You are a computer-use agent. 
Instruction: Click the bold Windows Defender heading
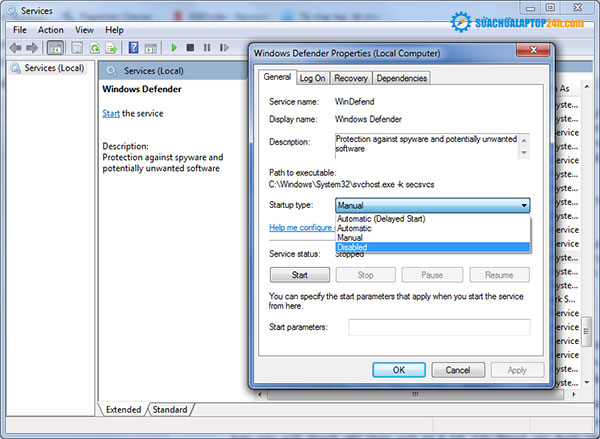tap(142, 89)
